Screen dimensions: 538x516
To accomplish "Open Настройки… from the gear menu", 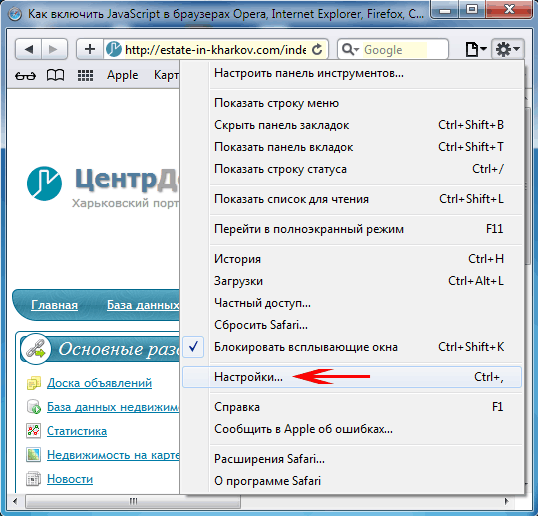I will click(x=352, y=377).
